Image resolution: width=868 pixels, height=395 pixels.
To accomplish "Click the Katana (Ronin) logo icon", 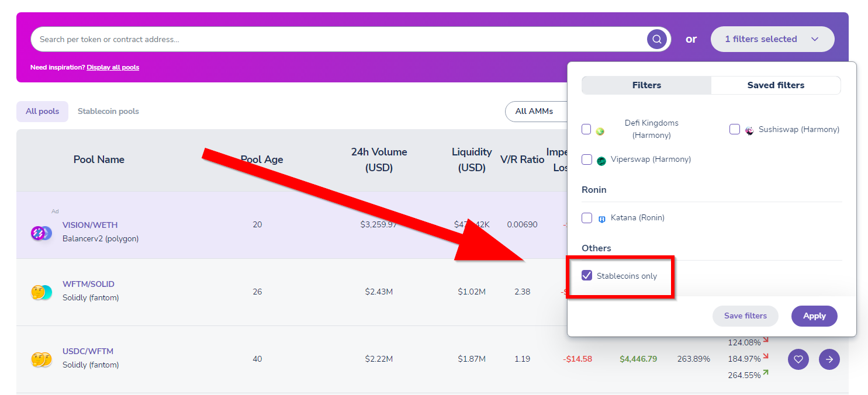I will pos(601,219).
